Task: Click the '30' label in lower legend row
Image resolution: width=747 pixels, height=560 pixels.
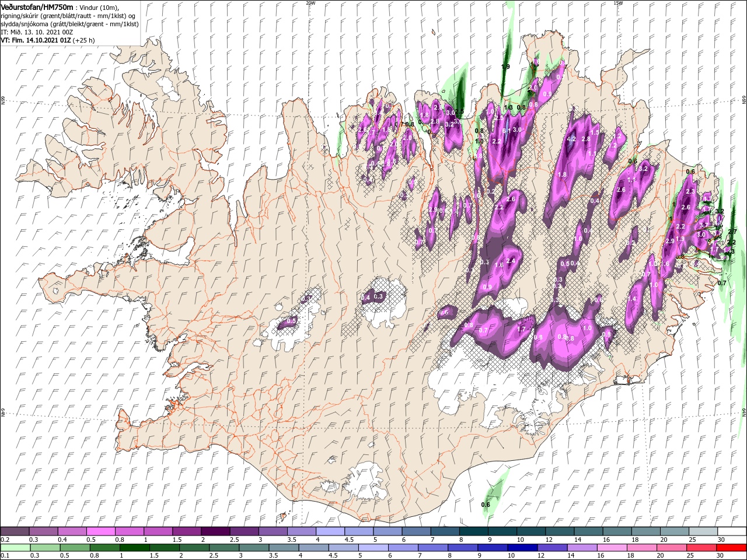Action: click(x=721, y=556)
